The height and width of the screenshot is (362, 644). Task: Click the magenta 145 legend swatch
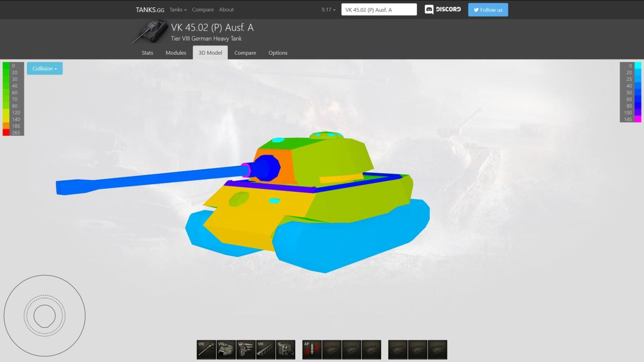point(638,119)
